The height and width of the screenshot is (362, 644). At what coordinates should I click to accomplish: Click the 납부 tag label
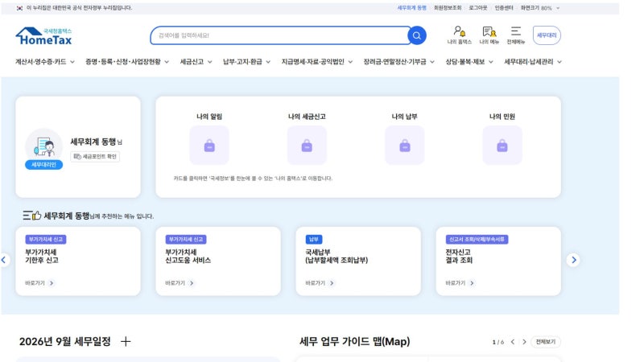314,239
